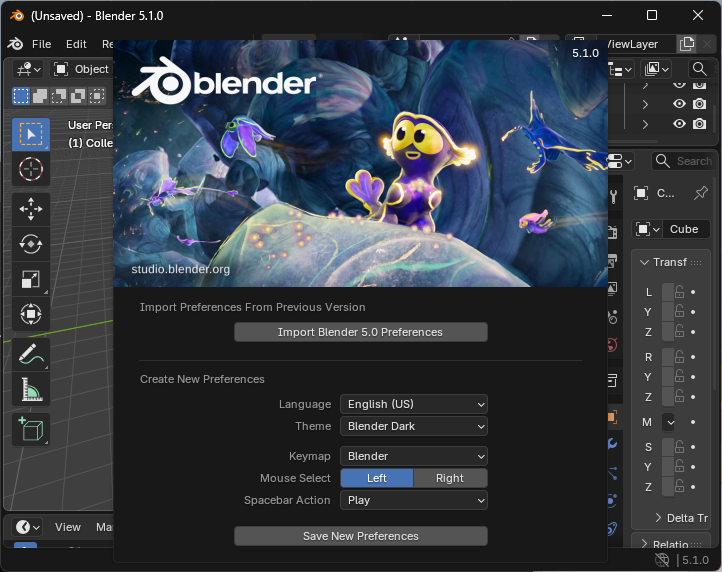Click the Cube object name field
The height and width of the screenshot is (572, 722).
coord(684,229)
